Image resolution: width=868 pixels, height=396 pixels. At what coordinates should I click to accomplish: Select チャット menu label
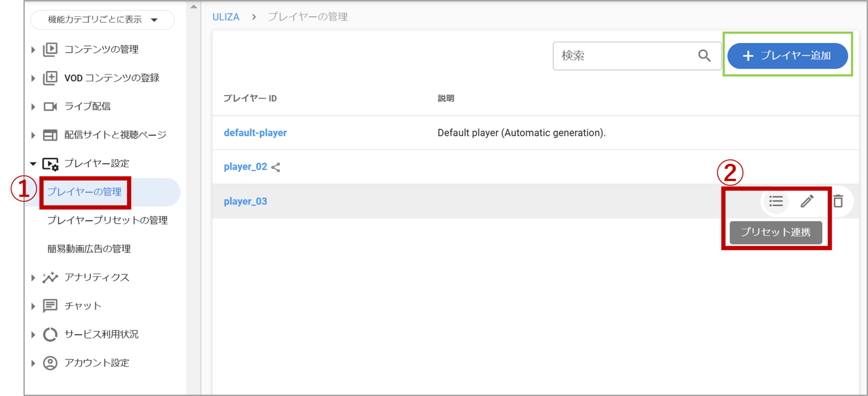click(83, 306)
